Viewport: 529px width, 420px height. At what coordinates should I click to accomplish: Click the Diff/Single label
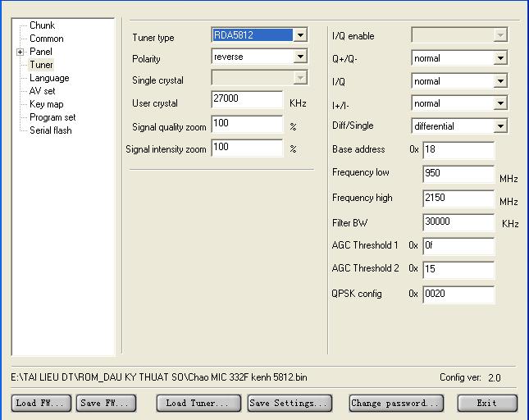tap(353, 126)
